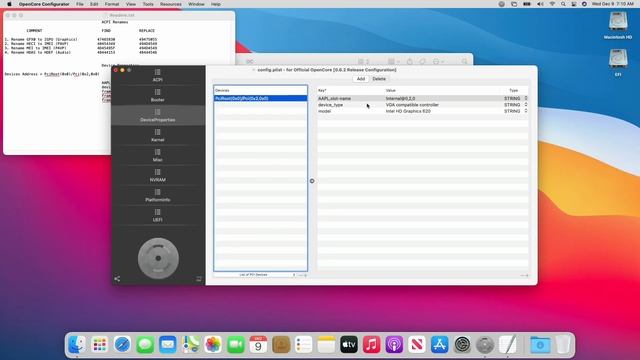Screen dimensions: 640x360
Task: Open the Misc section in sidebar
Action: 158,156
